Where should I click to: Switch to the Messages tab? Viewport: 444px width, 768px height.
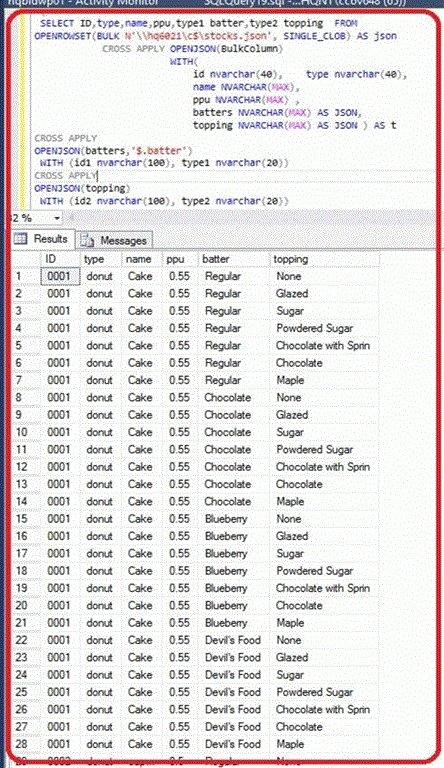115,240
